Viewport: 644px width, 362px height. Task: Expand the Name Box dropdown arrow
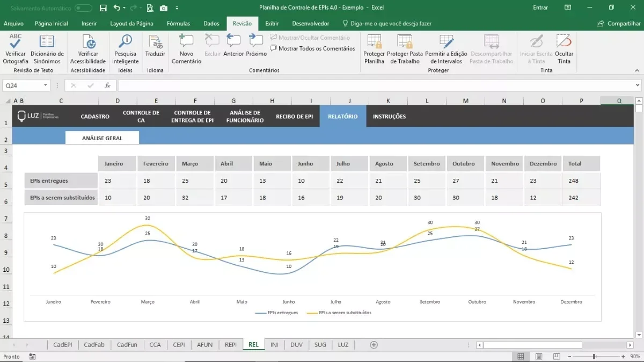tap(45, 85)
